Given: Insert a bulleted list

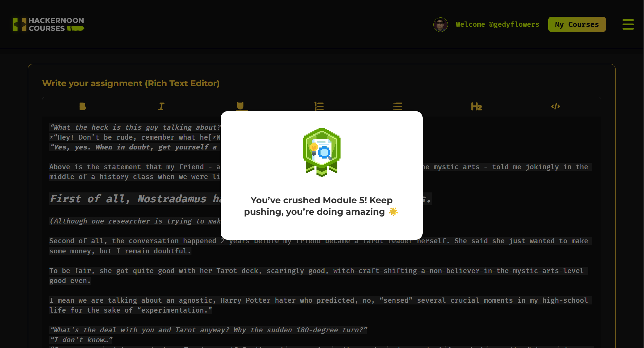Looking at the screenshot, I should pyautogui.click(x=398, y=107).
